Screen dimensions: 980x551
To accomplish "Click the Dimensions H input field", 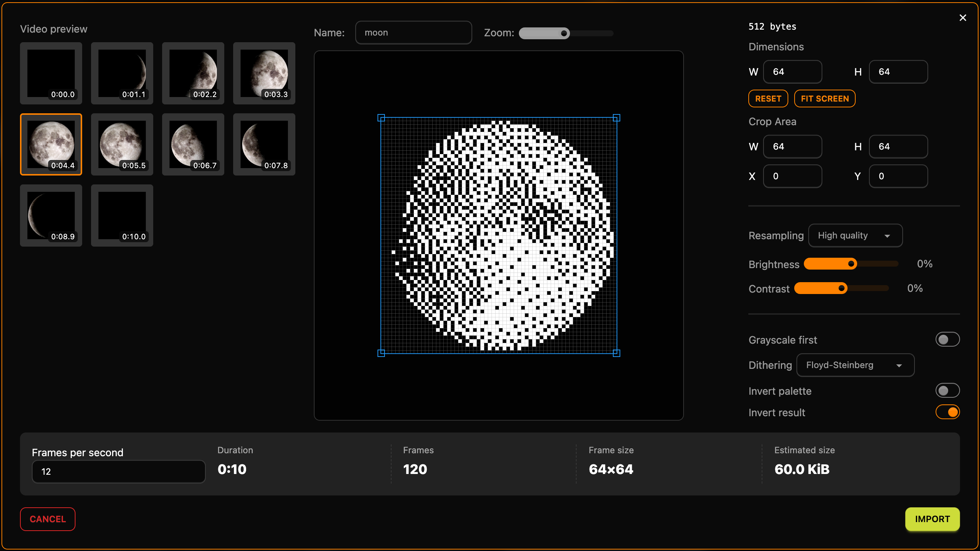I will click(898, 72).
